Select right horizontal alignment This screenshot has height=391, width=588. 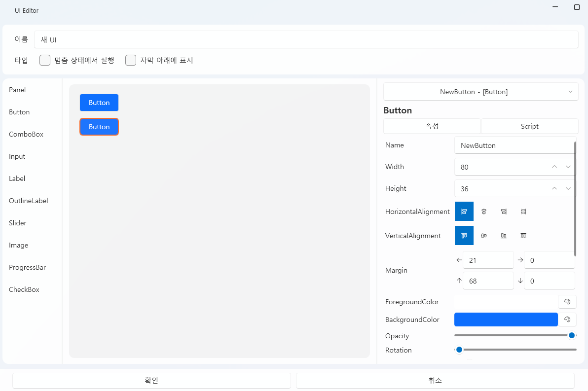click(503, 211)
